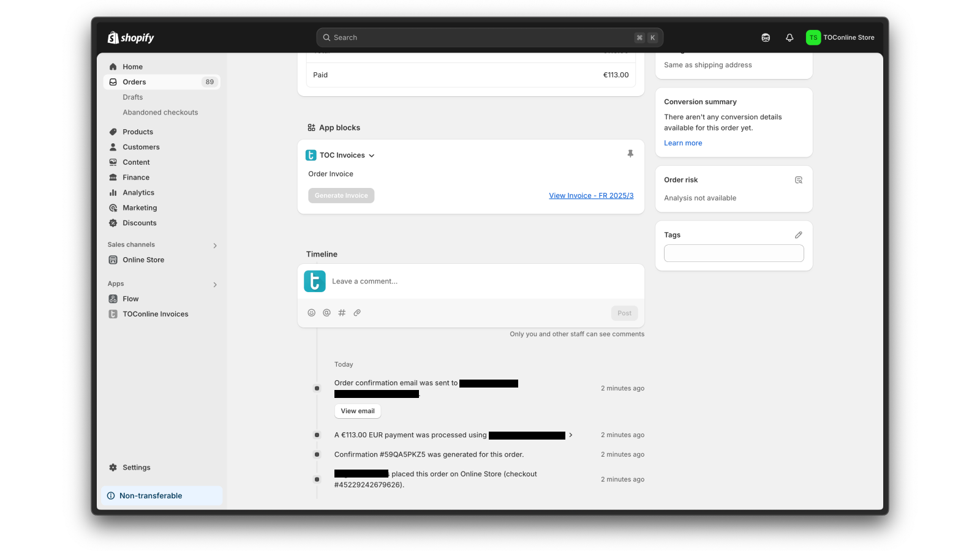This screenshot has width=980, height=551.
Task: Edit tags with the pencil icon
Action: [799, 235]
